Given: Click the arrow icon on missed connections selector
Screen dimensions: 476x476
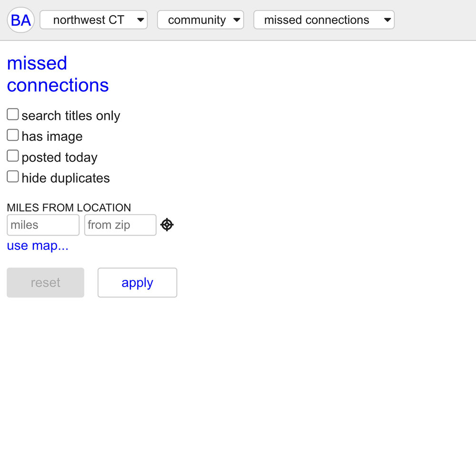Looking at the screenshot, I should [387, 20].
